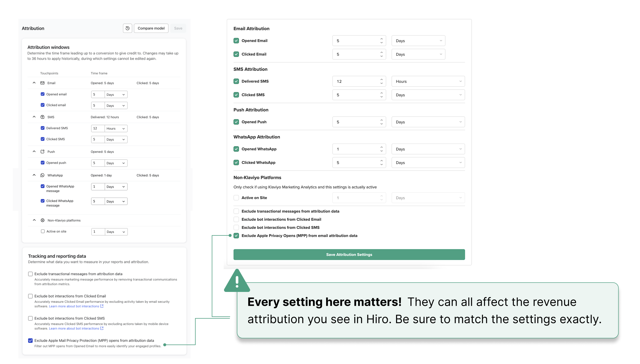640x364 pixels.
Task: Click the Push notification icon
Action: click(x=42, y=152)
